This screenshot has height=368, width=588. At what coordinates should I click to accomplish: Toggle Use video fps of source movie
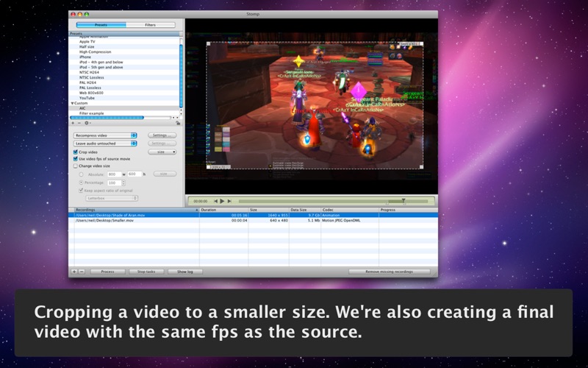tap(76, 159)
